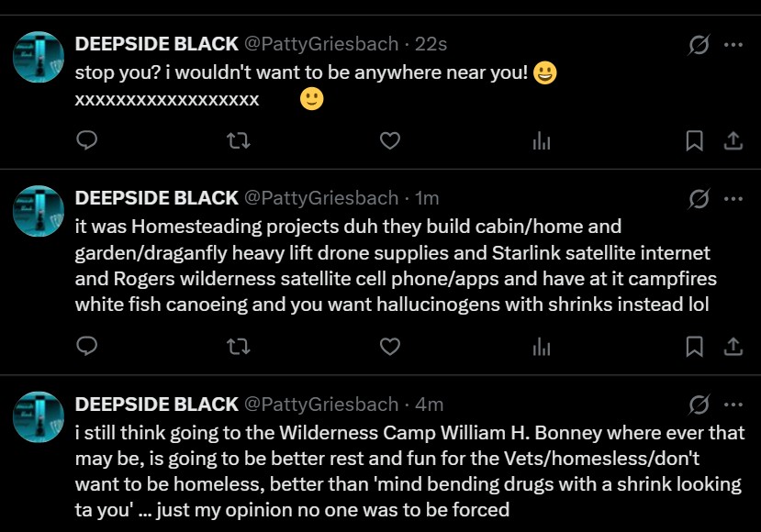Open the DEEPSIDE BLACK name on the 4m tweet
Image resolution: width=761 pixels, height=532 pixels.
(x=156, y=405)
